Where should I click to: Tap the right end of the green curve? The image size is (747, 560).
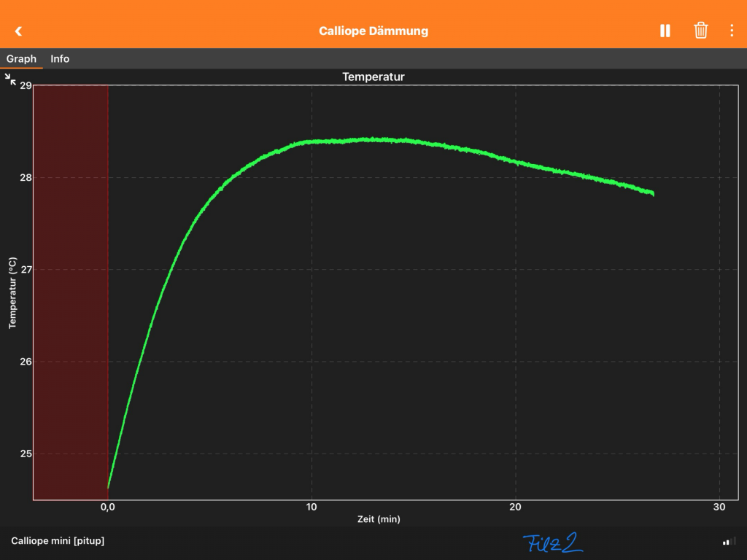(651, 193)
